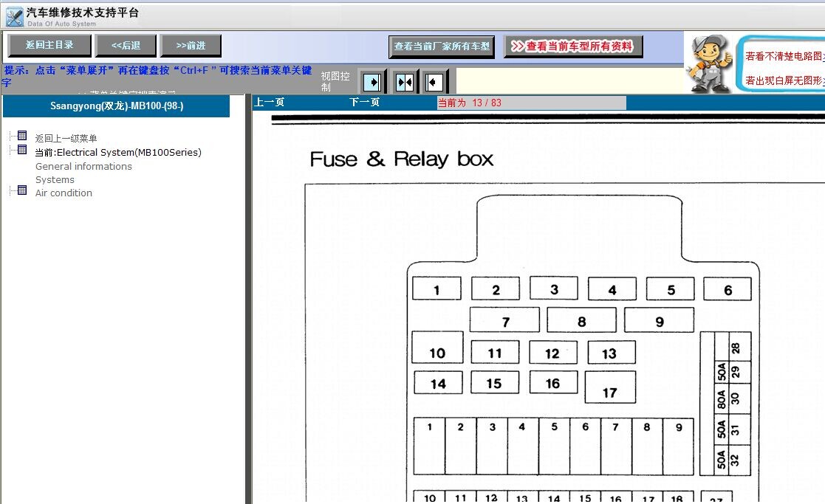This screenshot has height=504, width=825.
Task: Click the tree icon beside Electrical System
Action: coord(22,150)
